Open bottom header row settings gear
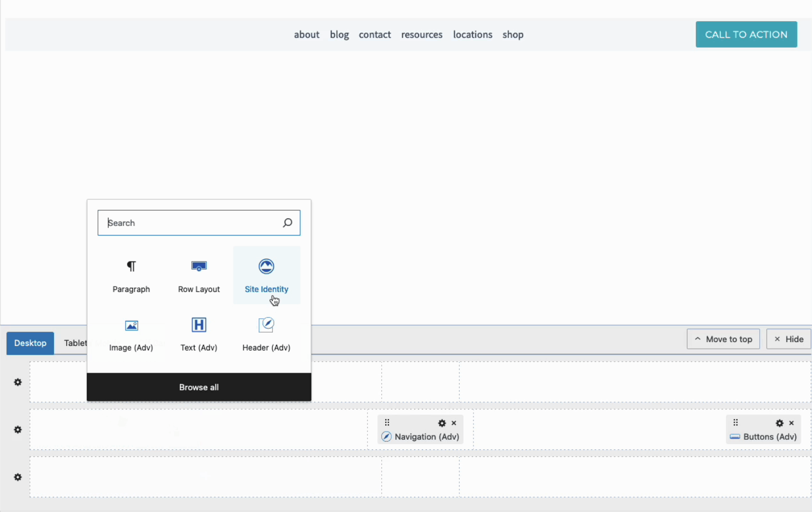 pos(18,478)
